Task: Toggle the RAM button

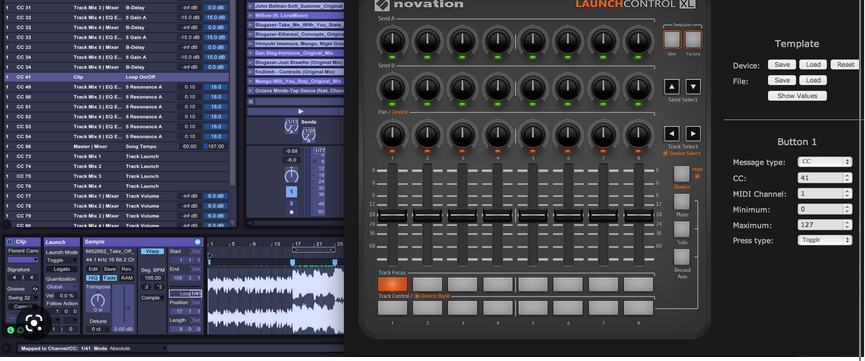Action: (127, 278)
